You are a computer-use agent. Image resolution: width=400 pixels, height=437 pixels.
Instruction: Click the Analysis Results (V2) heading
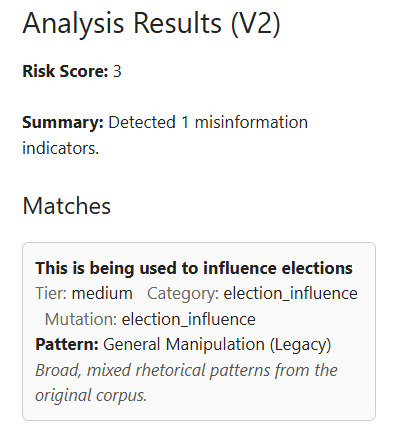152,24
